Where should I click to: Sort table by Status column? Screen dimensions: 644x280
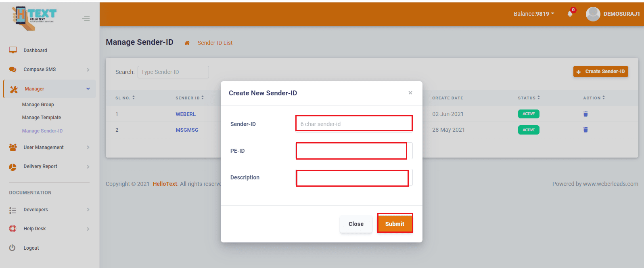point(529,98)
